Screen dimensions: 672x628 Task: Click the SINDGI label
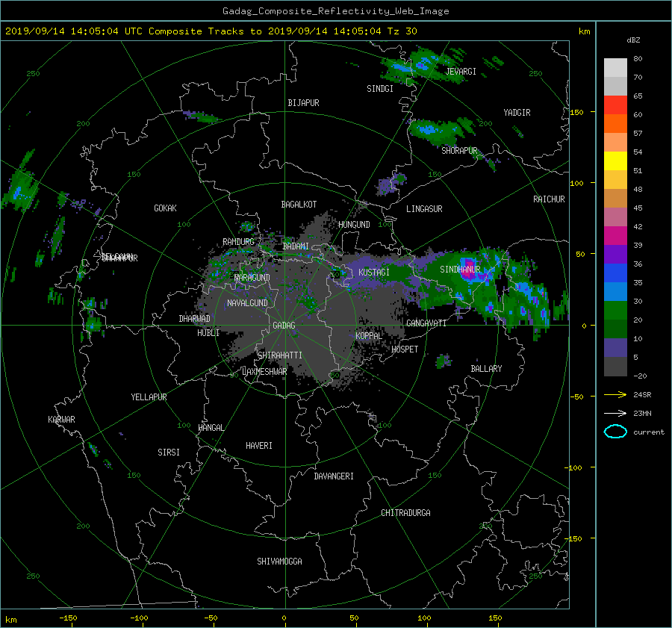click(380, 89)
